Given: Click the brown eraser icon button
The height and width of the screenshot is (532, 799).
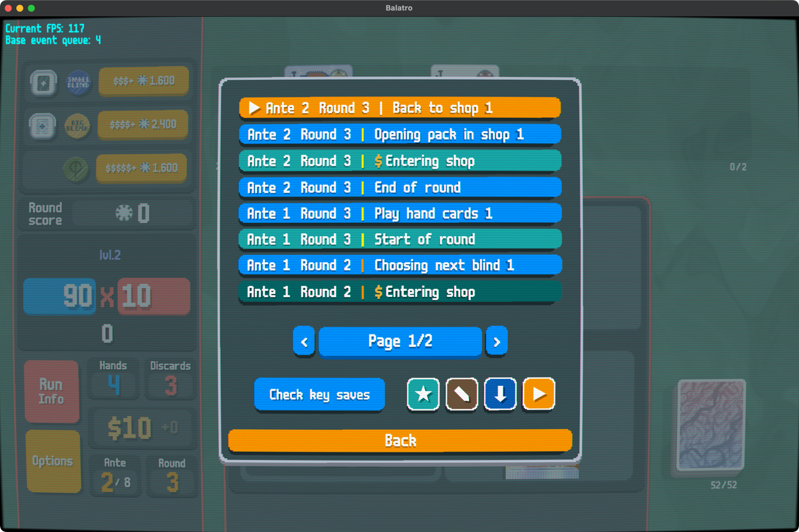Looking at the screenshot, I should 462,395.
